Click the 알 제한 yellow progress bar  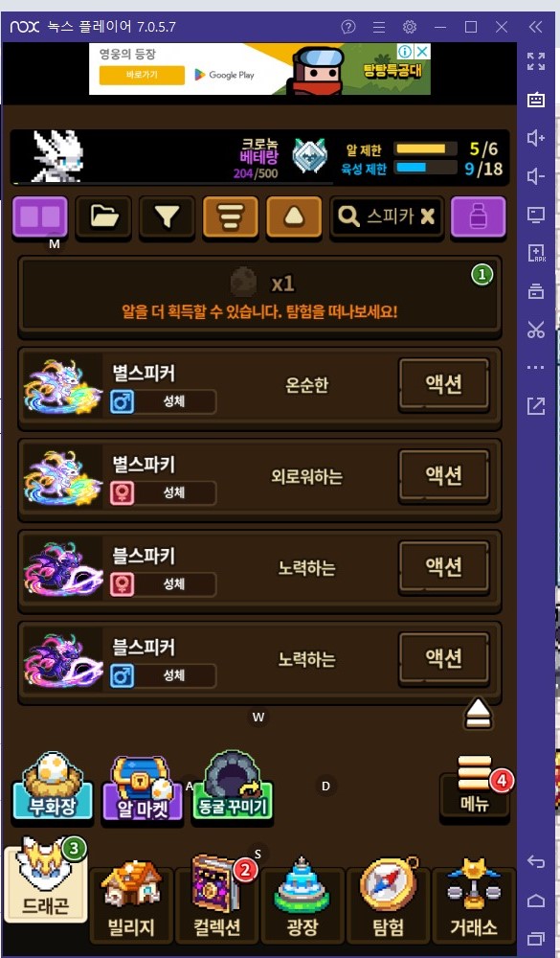426,148
